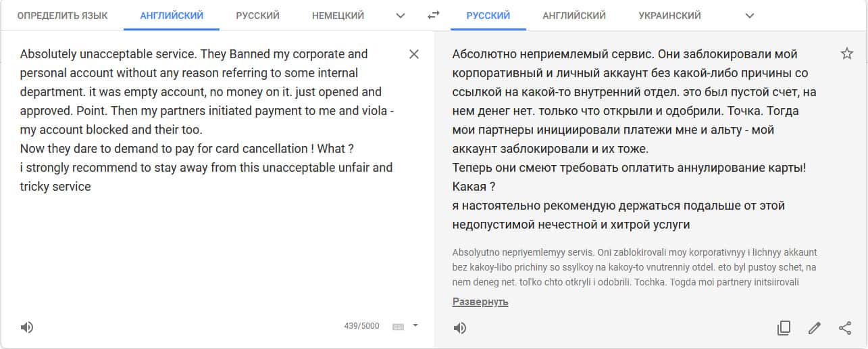Image resolution: width=868 pixels, height=349 pixels.
Task: Expand more source languages list
Action: click(x=401, y=16)
